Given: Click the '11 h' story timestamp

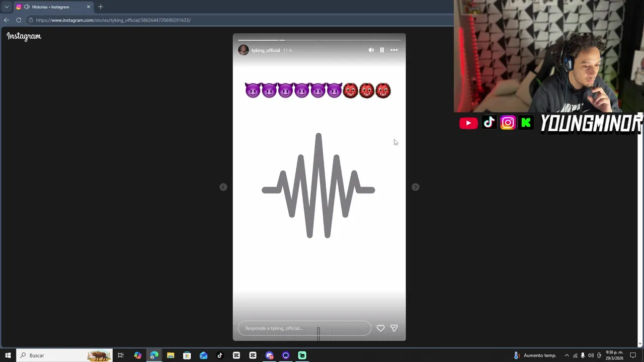Looking at the screenshot, I should pos(287,50).
